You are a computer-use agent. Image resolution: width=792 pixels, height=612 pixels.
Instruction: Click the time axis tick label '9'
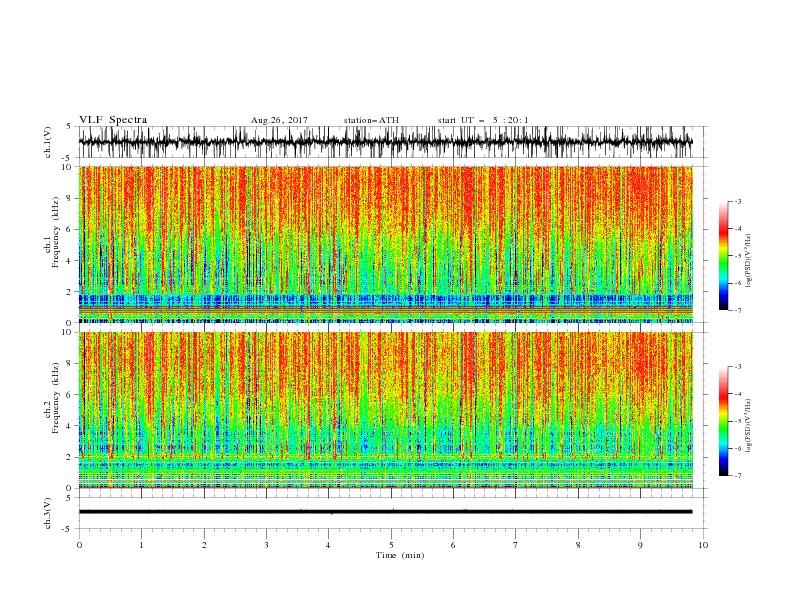[x=640, y=545]
